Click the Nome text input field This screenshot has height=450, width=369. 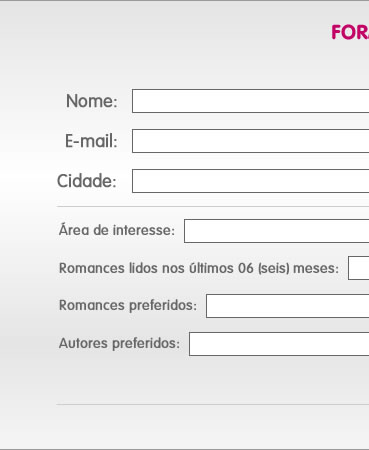(x=251, y=101)
